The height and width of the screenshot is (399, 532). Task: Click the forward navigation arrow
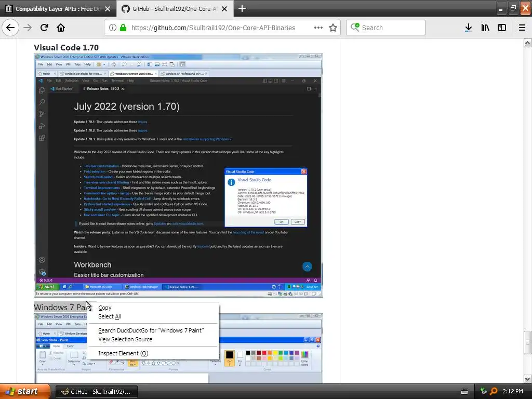point(28,28)
